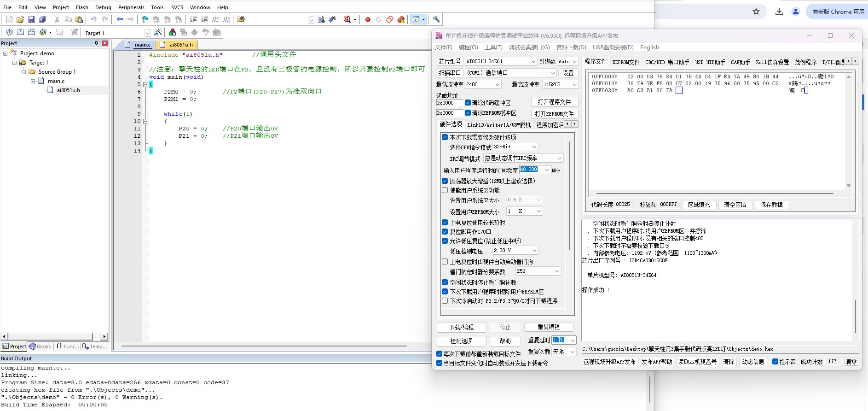Click the Save file toolbar icon
Screen dimensions: 868x411
tap(31, 19)
